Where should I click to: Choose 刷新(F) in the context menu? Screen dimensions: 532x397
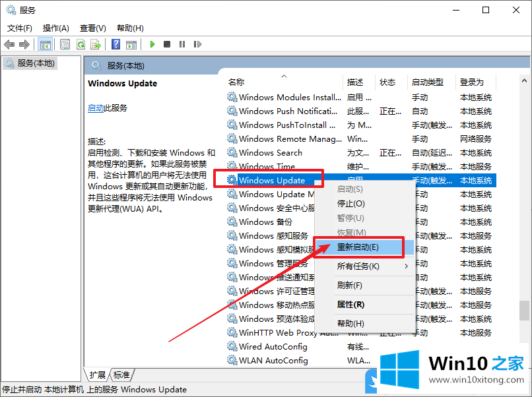(365, 286)
